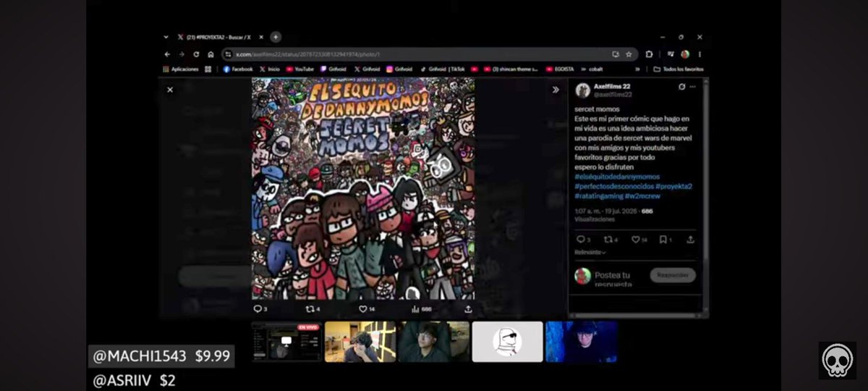The width and height of the screenshot is (868, 391).
Task: Select the EN VIVO screen-share thumbnail
Action: pos(286,342)
